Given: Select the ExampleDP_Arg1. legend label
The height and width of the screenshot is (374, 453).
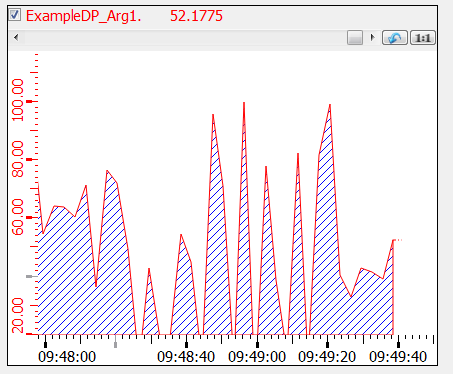Looking at the screenshot, I should coord(83,16).
